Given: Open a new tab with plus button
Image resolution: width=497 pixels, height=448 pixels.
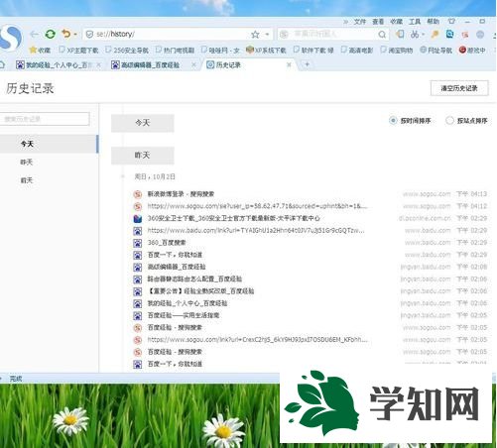Looking at the screenshot, I should (307, 64).
